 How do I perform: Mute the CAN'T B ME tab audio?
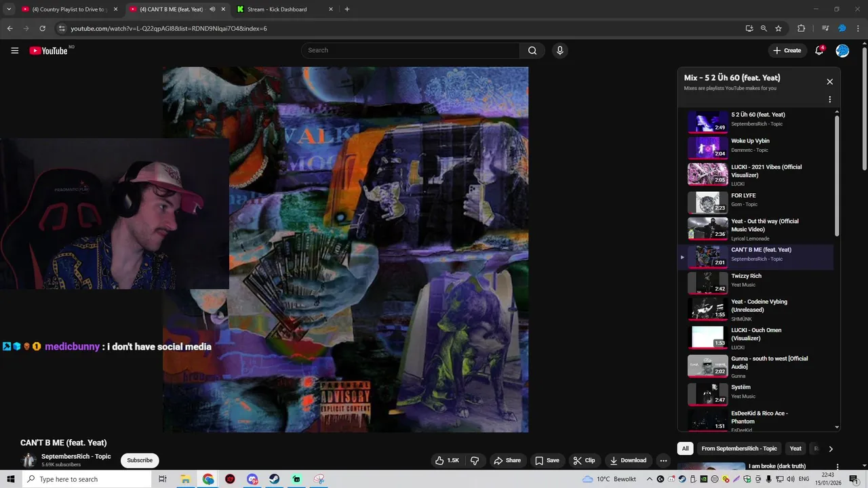click(212, 9)
